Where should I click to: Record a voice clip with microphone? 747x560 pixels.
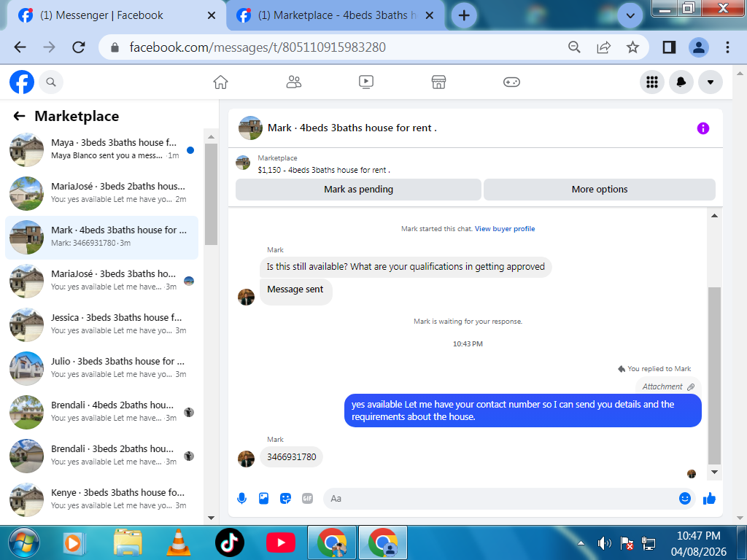pyautogui.click(x=241, y=499)
